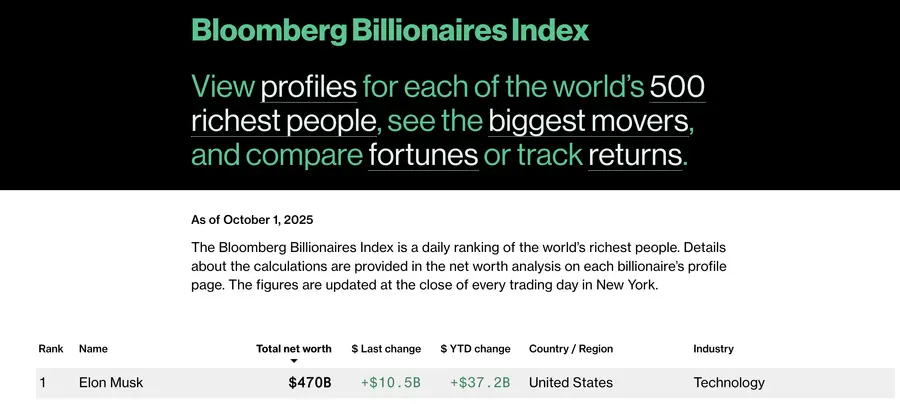The height and width of the screenshot is (404, 900).
Task: Click the "fortunes" comparison link
Action: [x=423, y=155]
